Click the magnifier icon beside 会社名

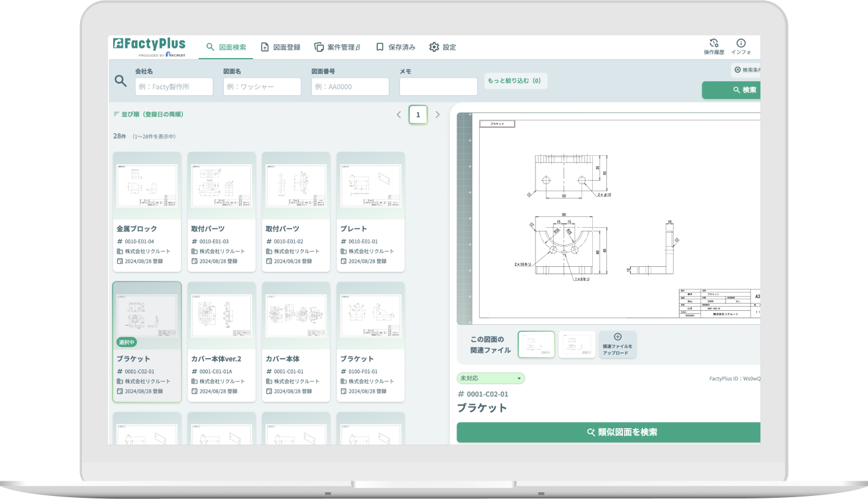point(121,81)
